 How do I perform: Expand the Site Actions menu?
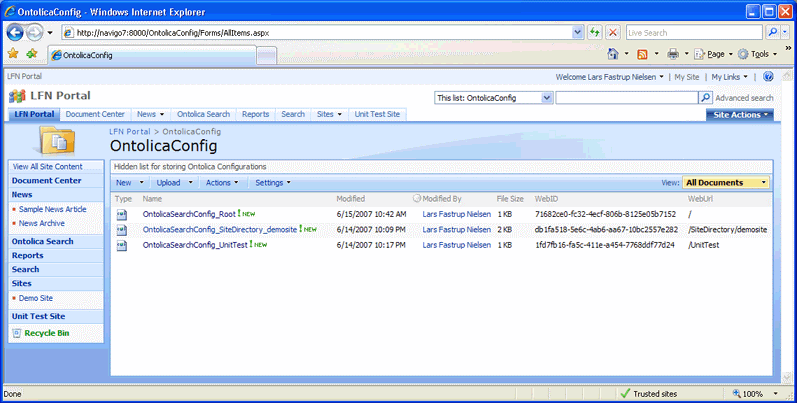pyautogui.click(x=740, y=115)
